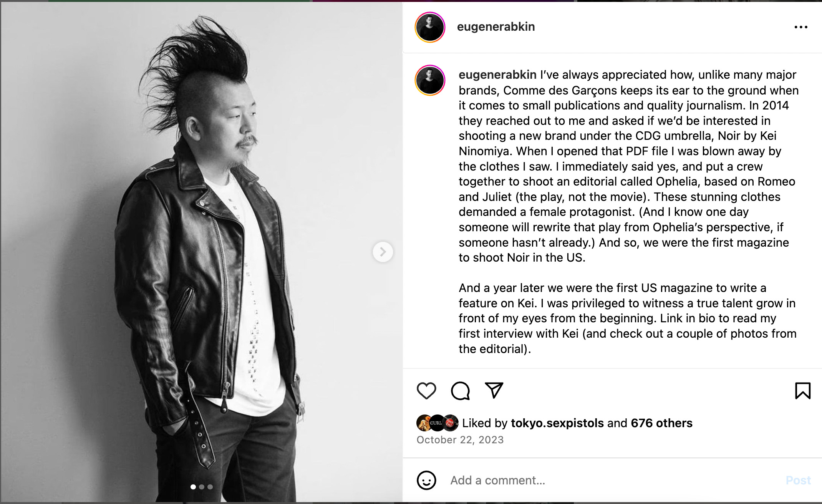Open the three-dot more options menu
The image size is (822, 504).
click(801, 27)
